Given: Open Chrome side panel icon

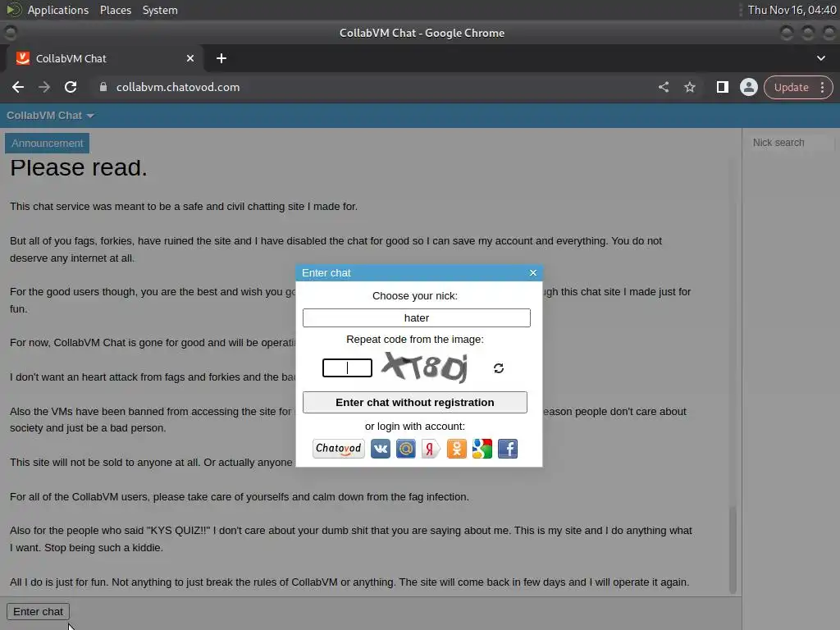Looking at the screenshot, I should pyautogui.click(x=722, y=87).
